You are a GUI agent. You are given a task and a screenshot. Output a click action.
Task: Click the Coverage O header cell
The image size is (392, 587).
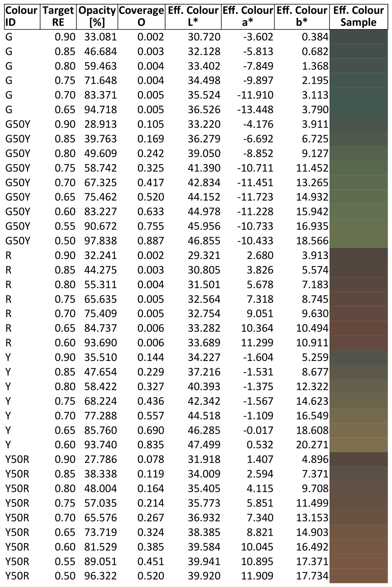141,17
